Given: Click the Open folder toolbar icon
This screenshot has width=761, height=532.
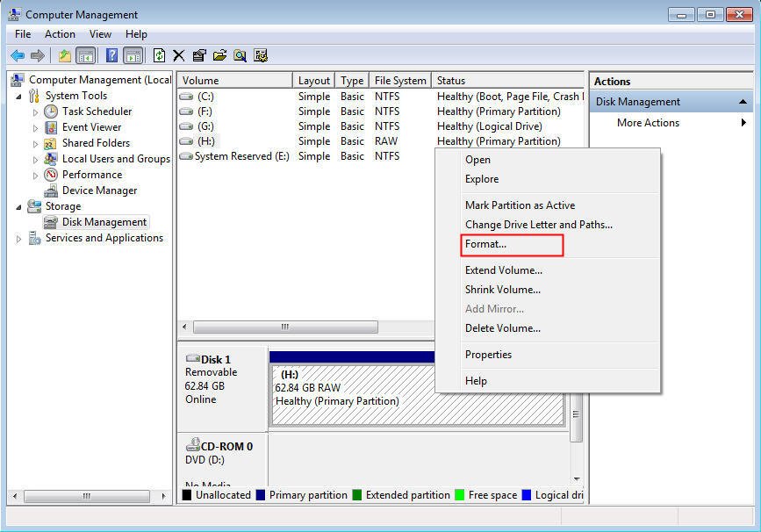Looking at the screenshot, I should pos(219,56).
